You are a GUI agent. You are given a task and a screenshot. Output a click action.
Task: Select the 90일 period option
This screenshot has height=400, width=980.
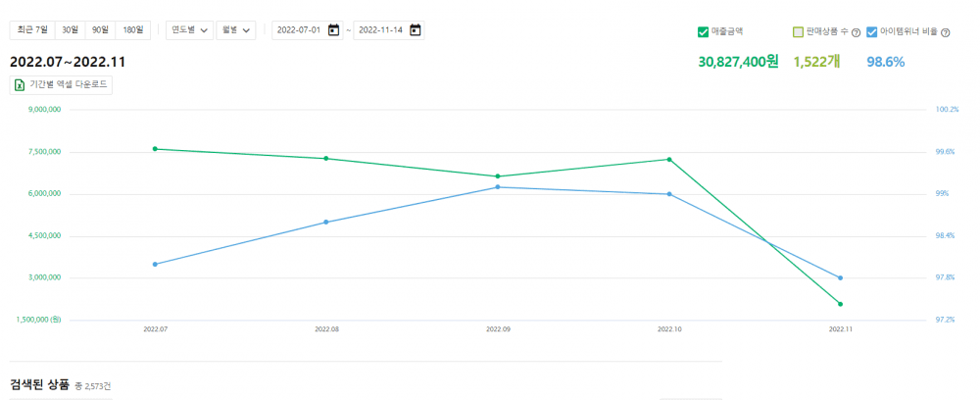click(100, 30)
